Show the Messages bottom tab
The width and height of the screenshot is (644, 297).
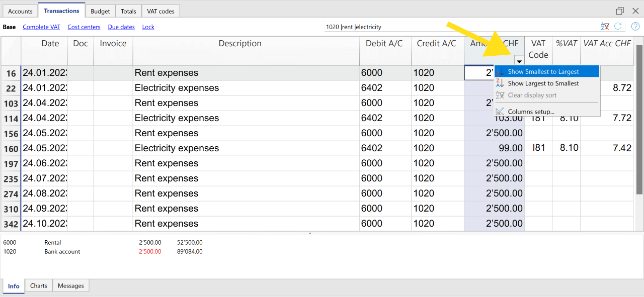70,286
